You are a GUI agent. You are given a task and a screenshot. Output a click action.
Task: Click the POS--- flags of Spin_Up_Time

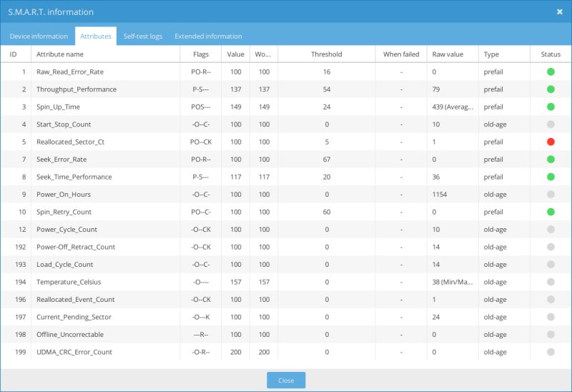[x=201, y=107]
